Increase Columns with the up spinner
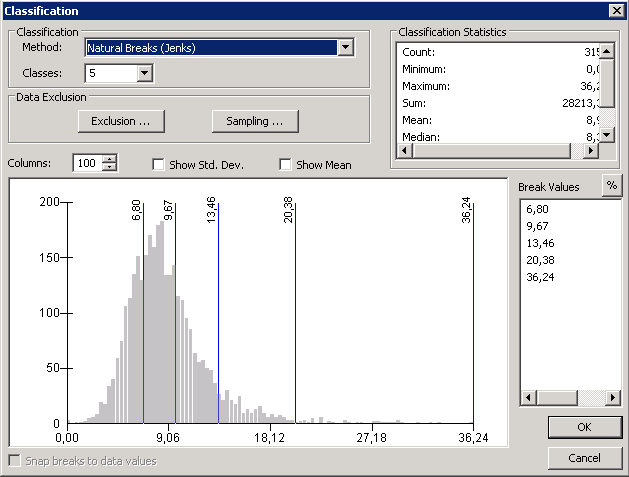This screenshot has height=477, width=629. 109,159
